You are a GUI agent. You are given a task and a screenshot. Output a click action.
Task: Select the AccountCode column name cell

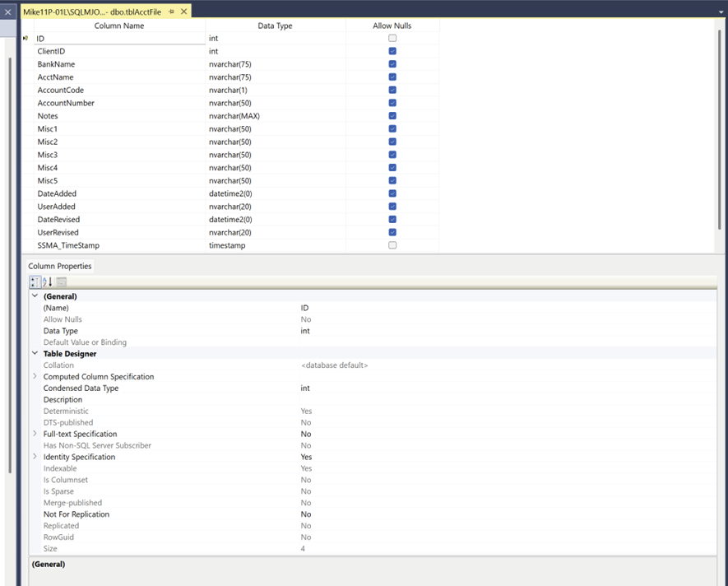[x=120, y=91]
